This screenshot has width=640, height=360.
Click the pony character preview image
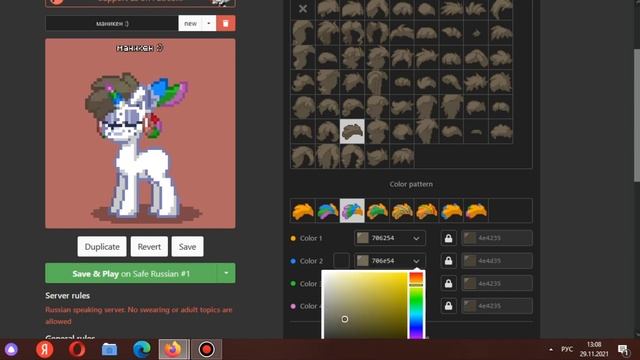(x=140, y=133)
